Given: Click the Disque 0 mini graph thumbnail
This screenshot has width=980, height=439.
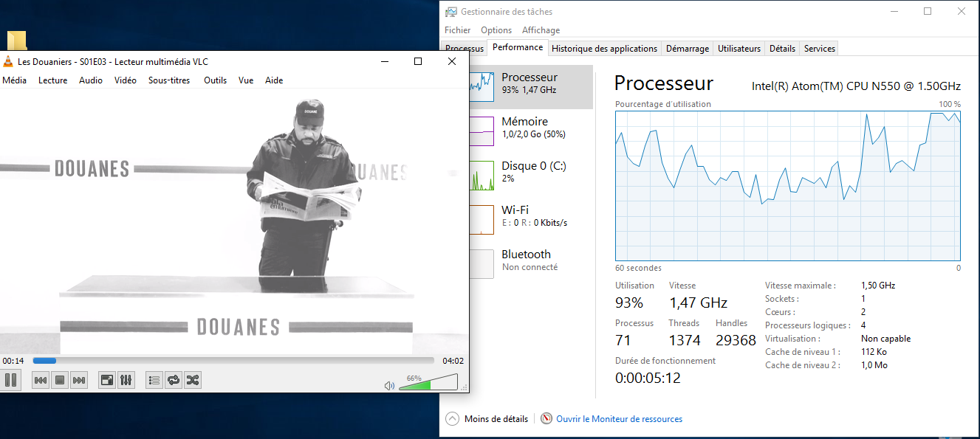Looking at the screenshot, I should (x=481, y=176).
